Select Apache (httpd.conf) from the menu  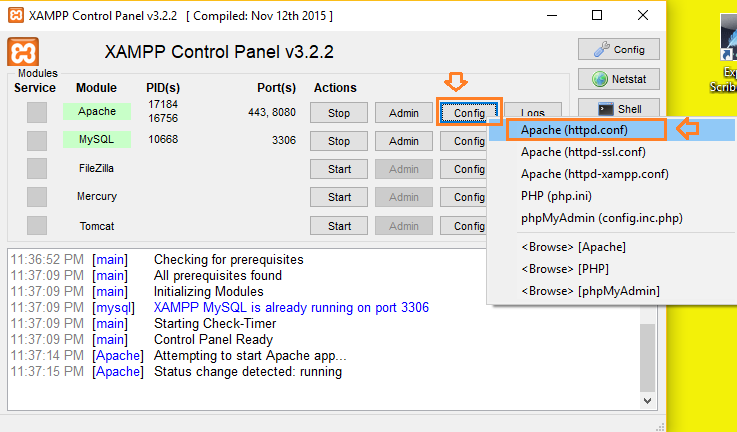click(613, 130)
